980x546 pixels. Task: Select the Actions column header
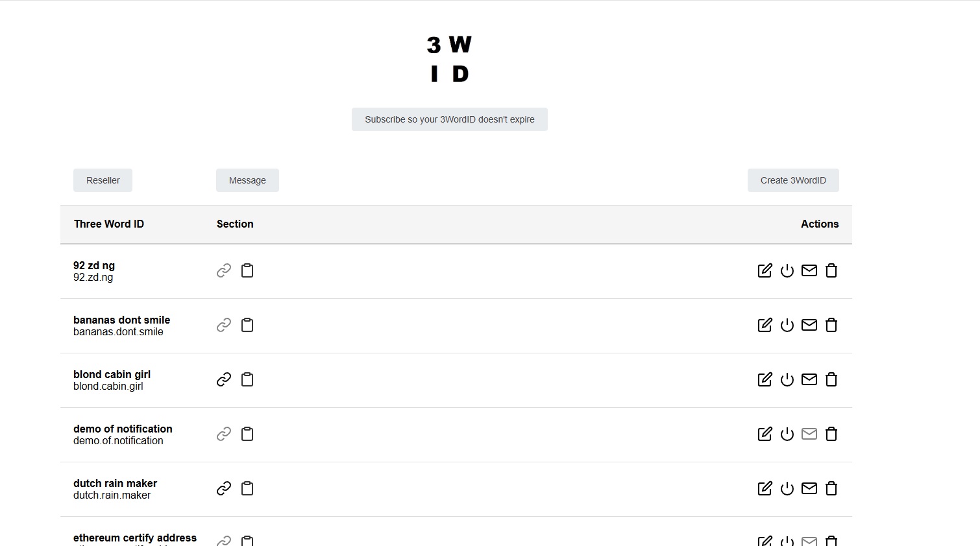coord(820,224)
